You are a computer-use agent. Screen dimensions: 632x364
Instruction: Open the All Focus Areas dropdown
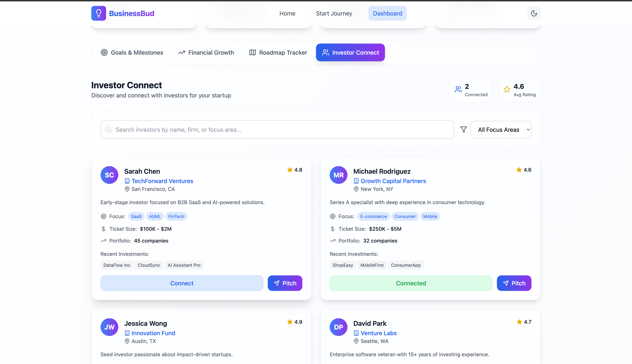click(x=501, y=130)
